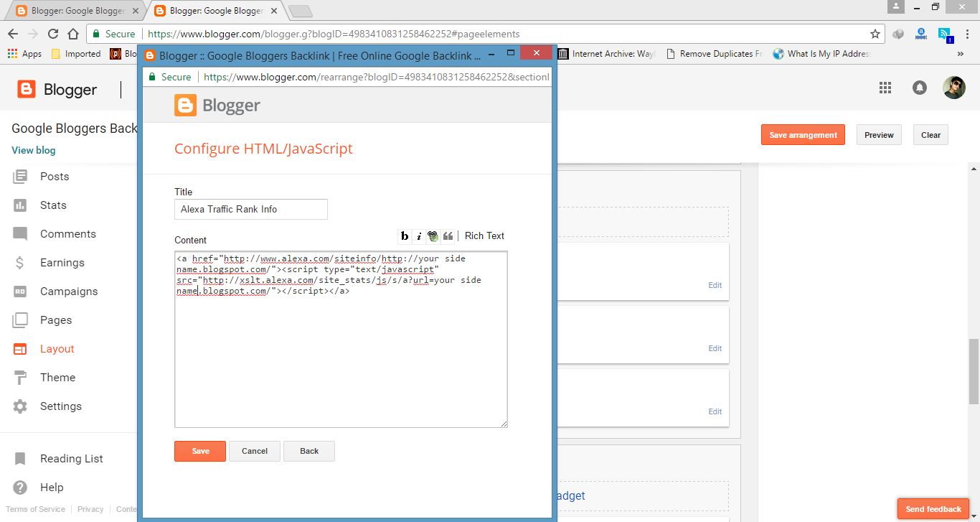
Task: Click the Layout sidebar icon
Action: pos(20,349)
